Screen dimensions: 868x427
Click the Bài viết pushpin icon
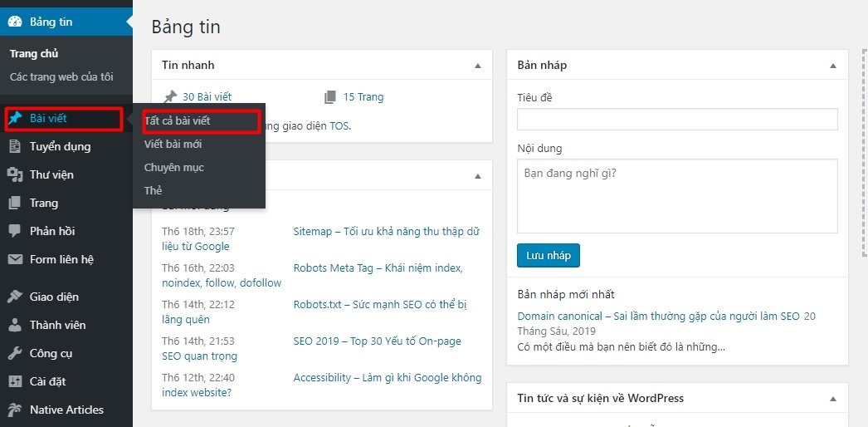15,118
